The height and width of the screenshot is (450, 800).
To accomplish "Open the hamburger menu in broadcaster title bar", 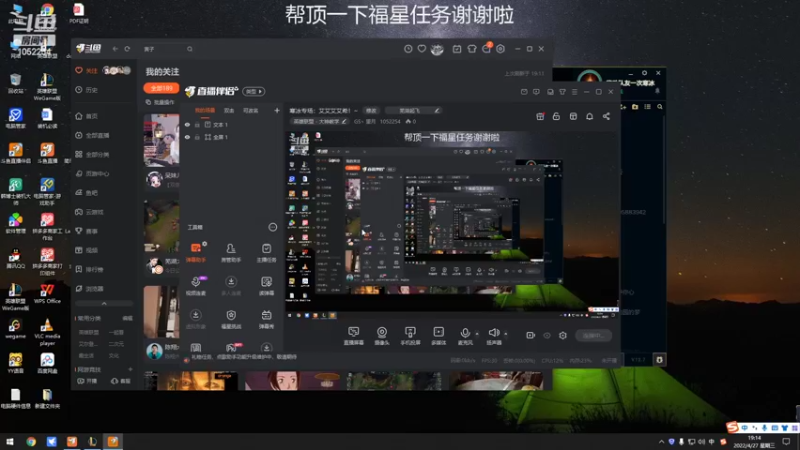I will click(574, 92).
